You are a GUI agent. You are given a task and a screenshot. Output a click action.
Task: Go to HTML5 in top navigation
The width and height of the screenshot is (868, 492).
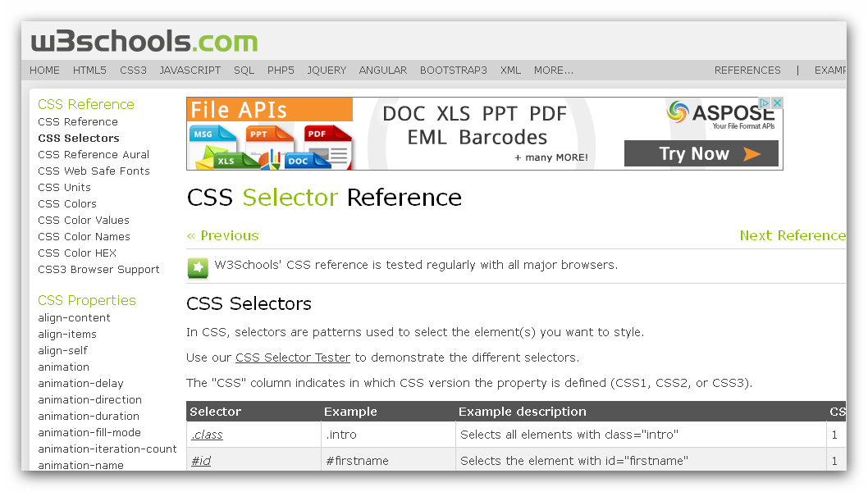(89, 71)
